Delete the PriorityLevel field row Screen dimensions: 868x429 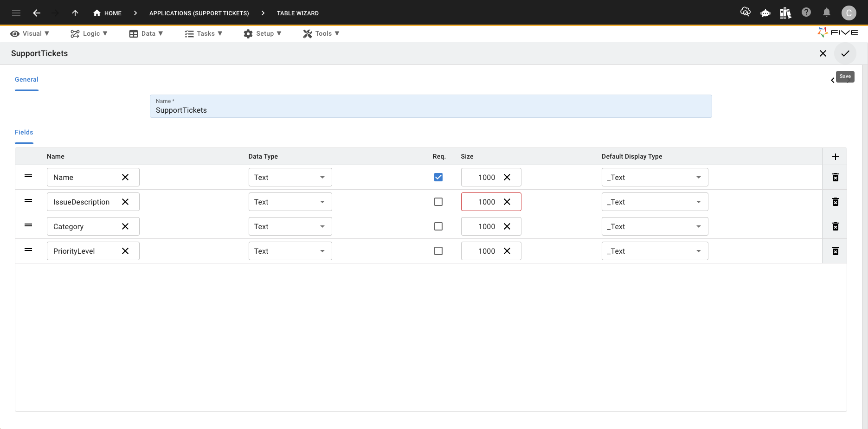(835, 251)
